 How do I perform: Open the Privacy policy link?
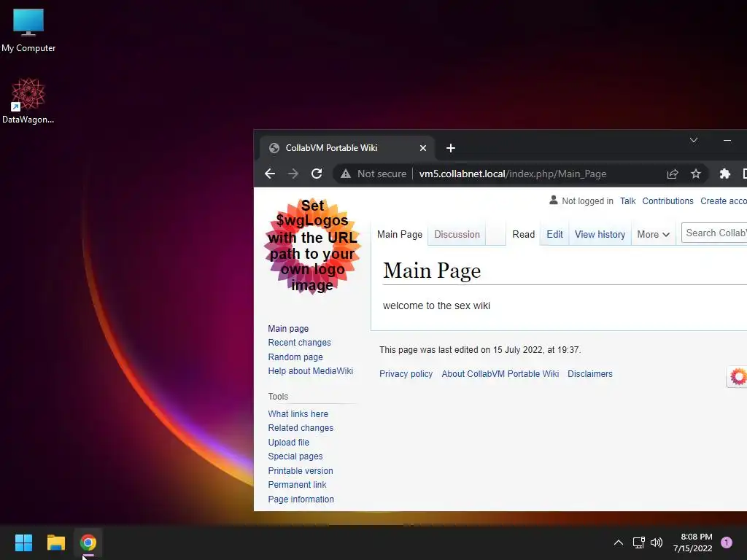pyautogui.click(x=406, y=374)
